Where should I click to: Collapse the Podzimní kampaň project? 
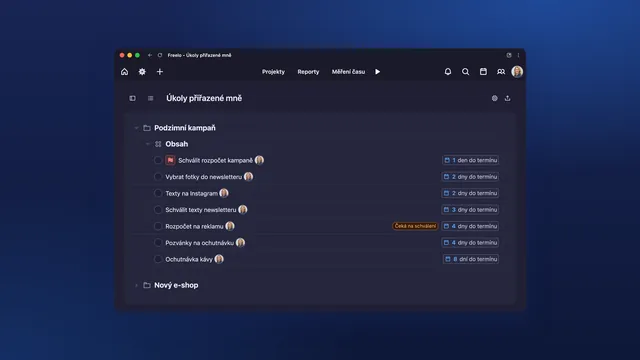tap(136, 128)
